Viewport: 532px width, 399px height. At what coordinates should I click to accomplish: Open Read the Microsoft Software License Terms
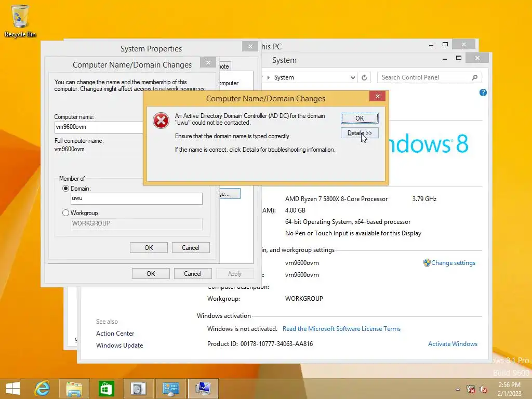[341, 329]
